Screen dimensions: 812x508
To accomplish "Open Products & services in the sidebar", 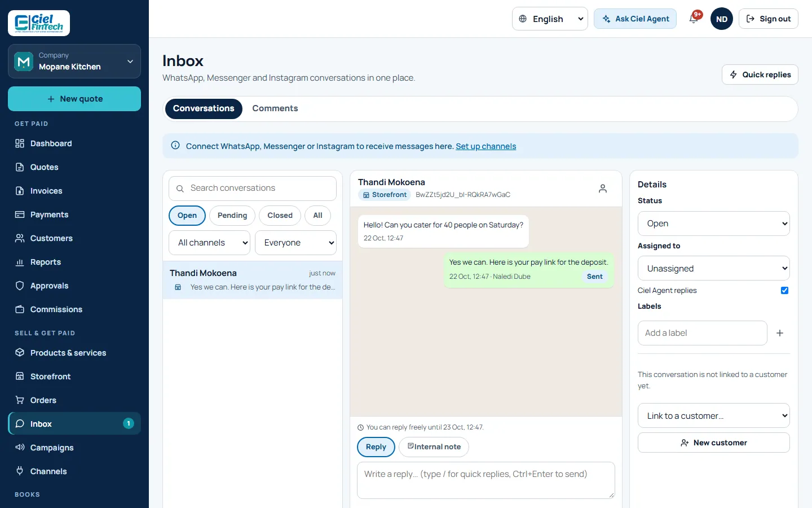I will coord(74,353).
